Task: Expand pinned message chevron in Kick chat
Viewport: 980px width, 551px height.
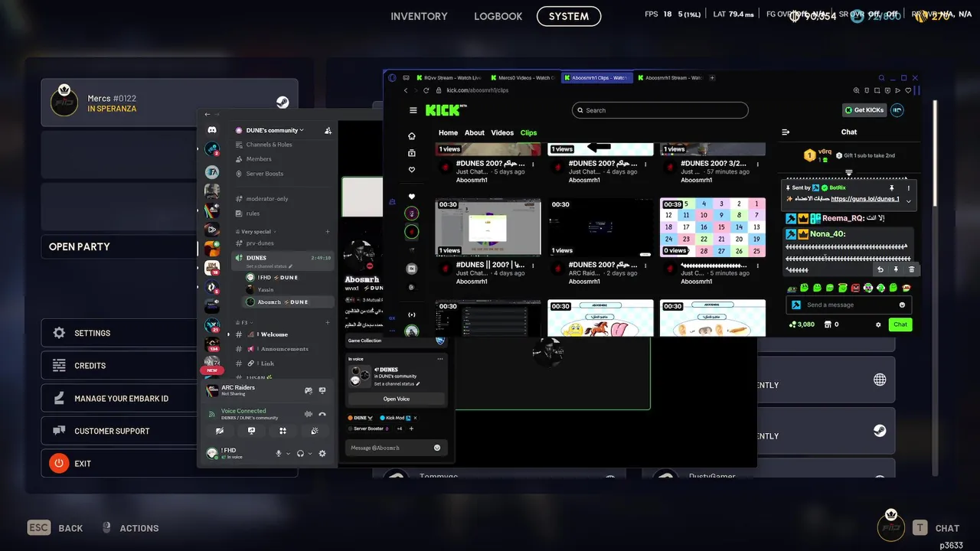Action: tap(909, 201)
